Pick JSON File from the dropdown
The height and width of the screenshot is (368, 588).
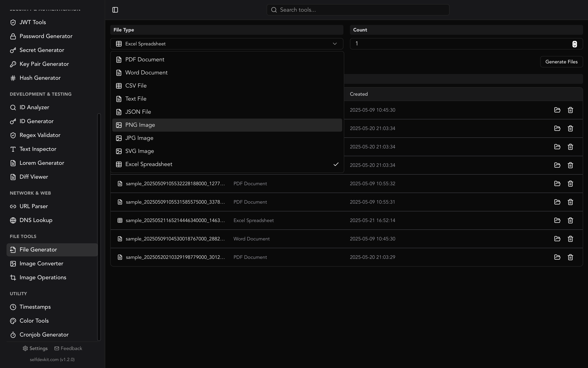point(227,112)
